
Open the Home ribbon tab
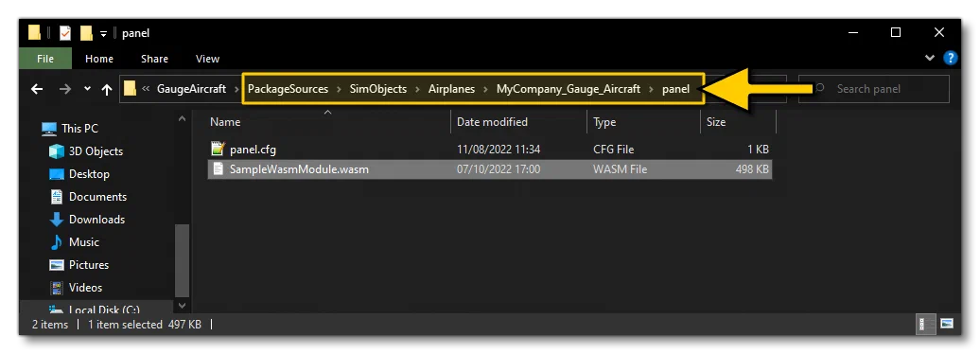pyautogui.click(x=99, y=59)
